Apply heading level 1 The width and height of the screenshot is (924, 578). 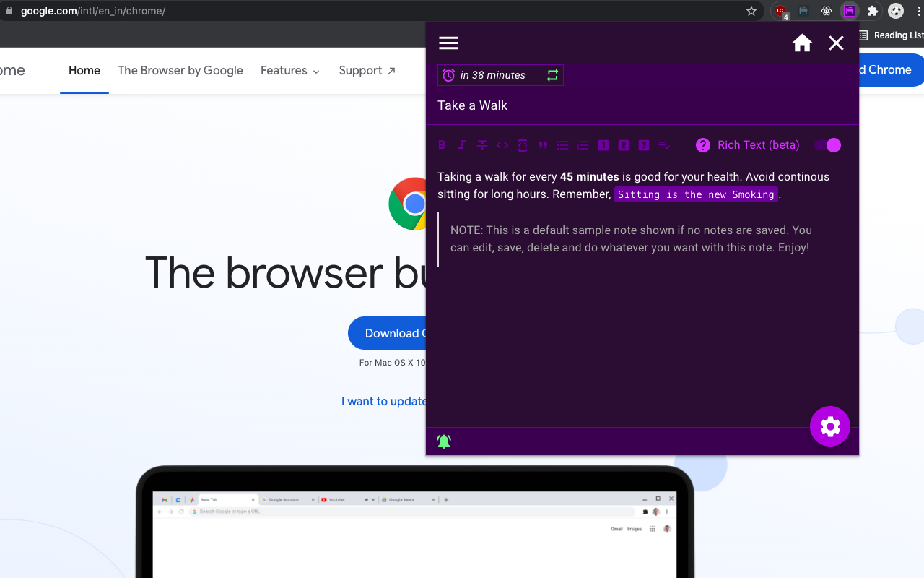(x=603, y=145)
